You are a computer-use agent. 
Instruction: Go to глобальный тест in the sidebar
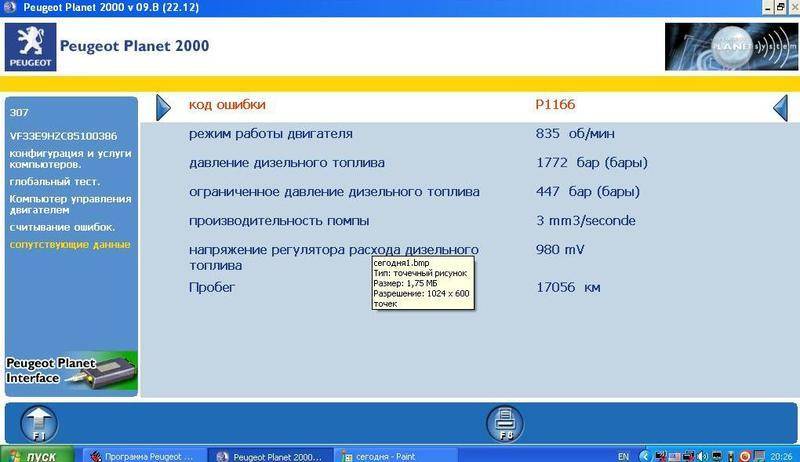pos(55,181)
